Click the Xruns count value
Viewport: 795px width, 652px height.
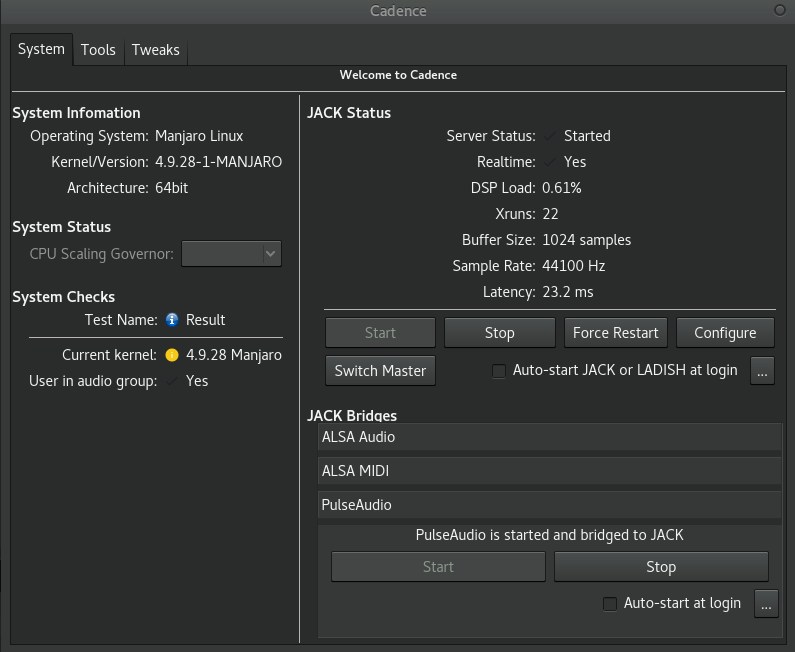pyautogui.click(x=550, y=214)
